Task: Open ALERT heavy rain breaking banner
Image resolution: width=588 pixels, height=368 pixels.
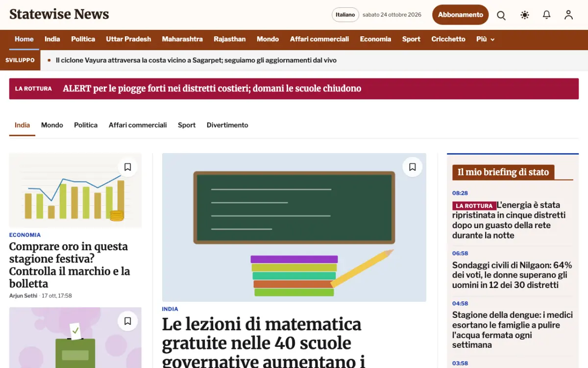Action: coord(294,89)
